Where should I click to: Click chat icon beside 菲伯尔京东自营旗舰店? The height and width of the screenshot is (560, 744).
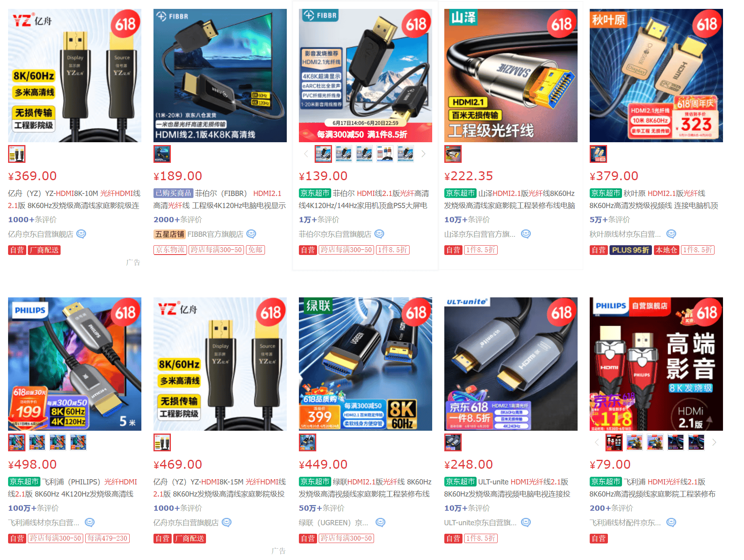pos(379,234)
